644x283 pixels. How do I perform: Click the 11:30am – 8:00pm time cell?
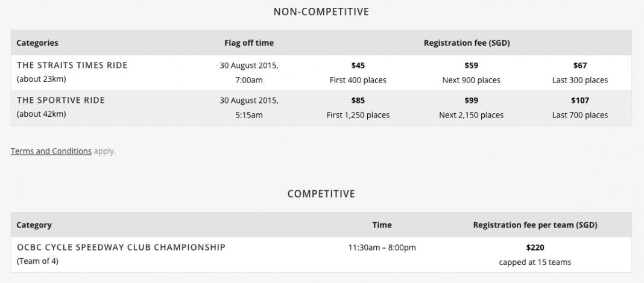tap(382, 247)
